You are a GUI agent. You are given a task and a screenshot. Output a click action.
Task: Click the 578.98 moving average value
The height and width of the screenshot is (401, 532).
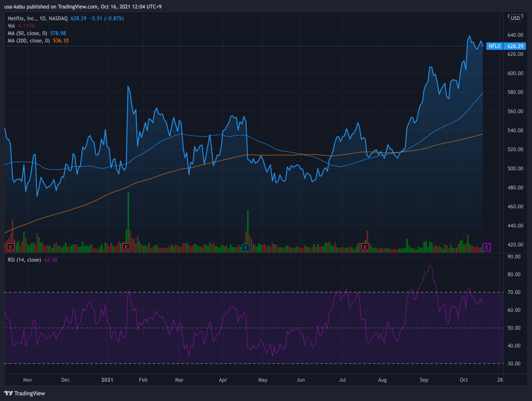[x=57, y=33]
